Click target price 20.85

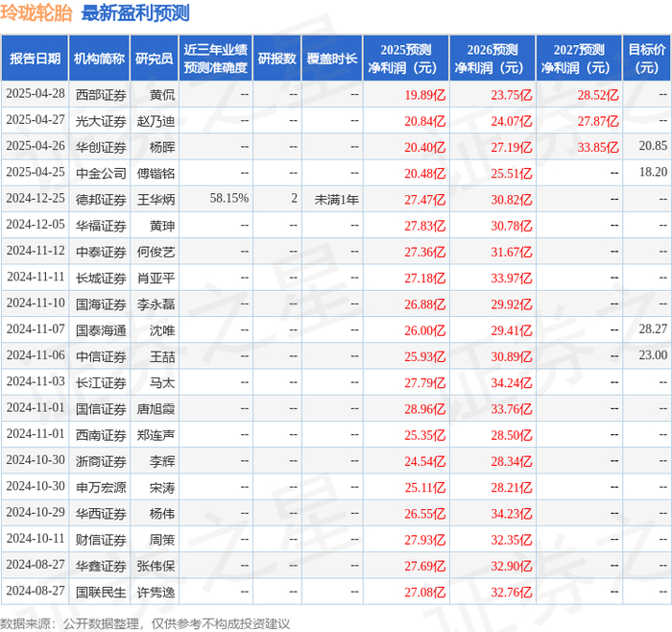coord(653,146)
